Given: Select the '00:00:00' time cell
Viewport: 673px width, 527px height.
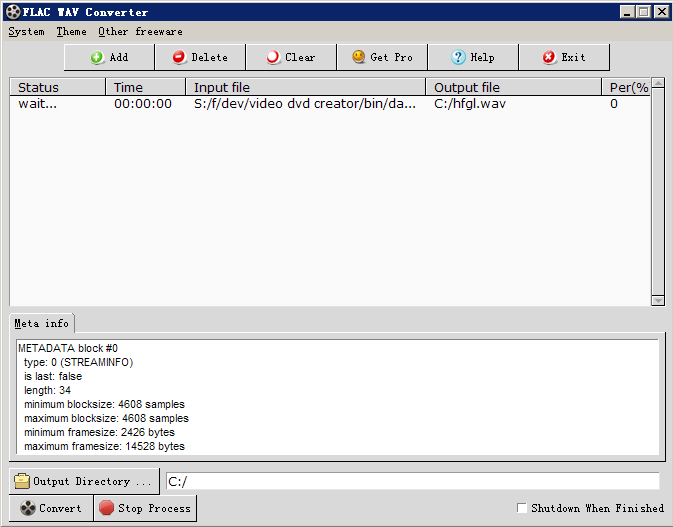Looking at the screenshot, I should (142, 104).
